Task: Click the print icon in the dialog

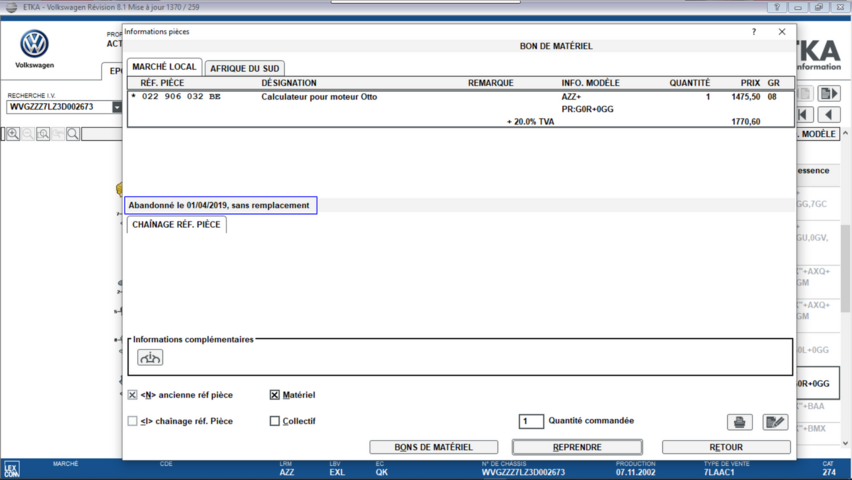Action: tap(739, 422)
